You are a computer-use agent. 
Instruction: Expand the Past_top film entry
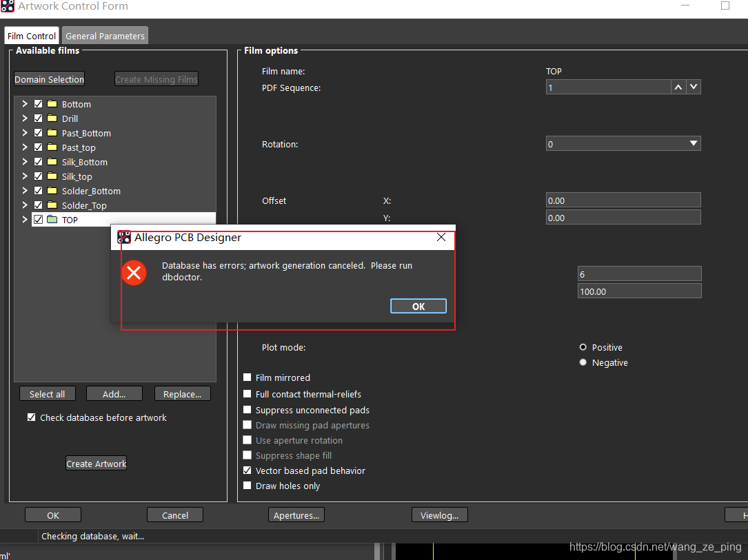click(25, 147)
